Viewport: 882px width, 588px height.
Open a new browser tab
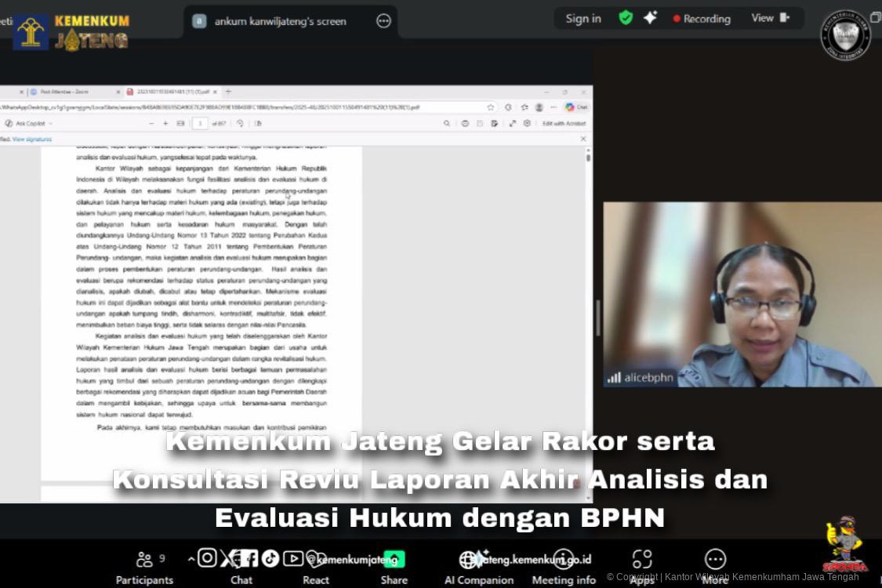(x=228, y=92)
